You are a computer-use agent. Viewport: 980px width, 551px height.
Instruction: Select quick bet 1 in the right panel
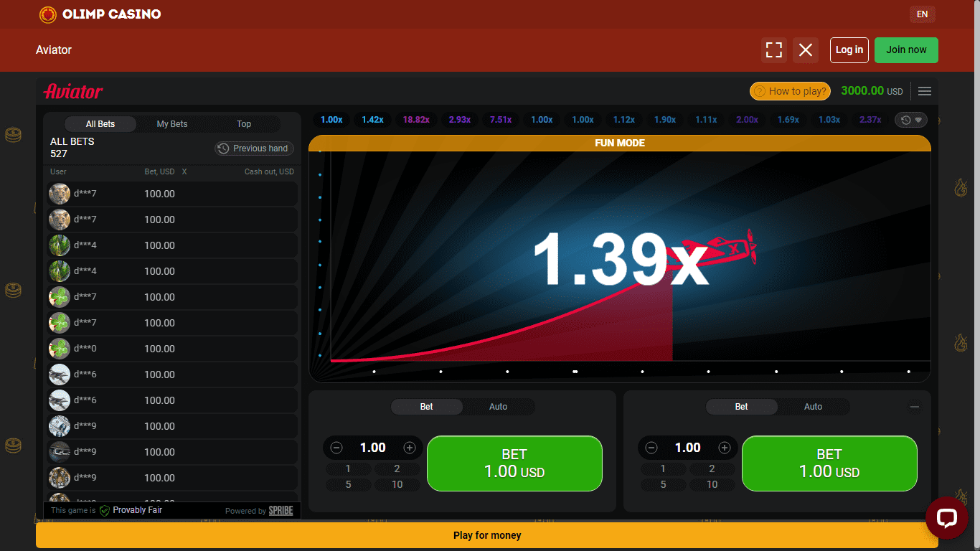pyautogui.click(x=663, y=469)
